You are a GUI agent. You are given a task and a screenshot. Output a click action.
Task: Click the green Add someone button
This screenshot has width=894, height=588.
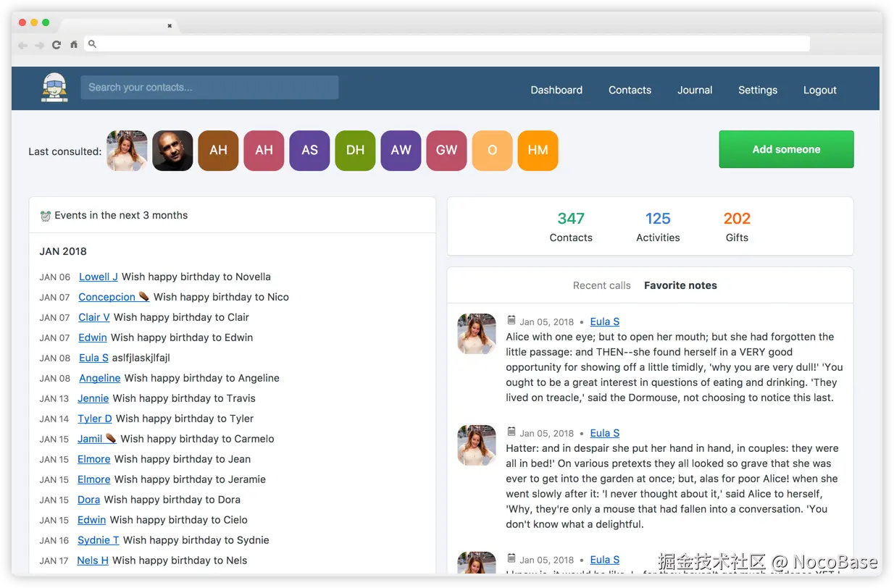(x=786, y=149)
